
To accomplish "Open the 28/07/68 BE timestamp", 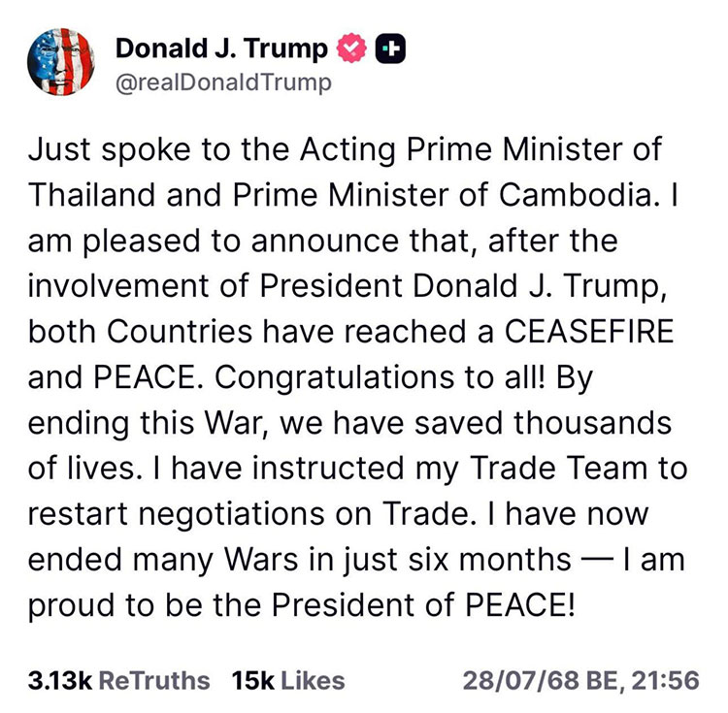I will [580, 680].
